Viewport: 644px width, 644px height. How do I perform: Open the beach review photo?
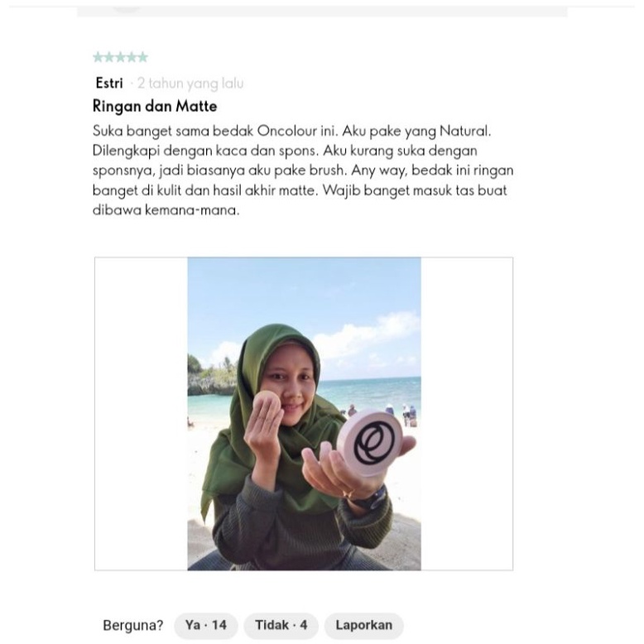point(304,413)
